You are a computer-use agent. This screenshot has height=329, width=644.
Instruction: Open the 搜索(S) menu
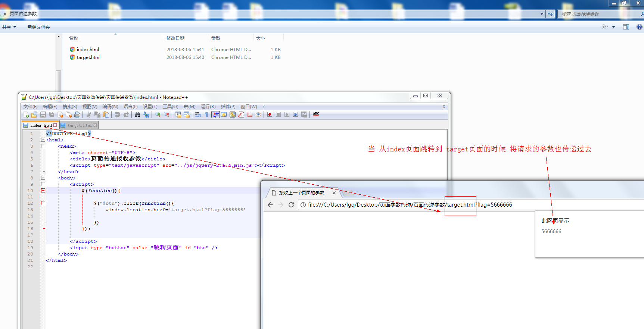[70, 107]
